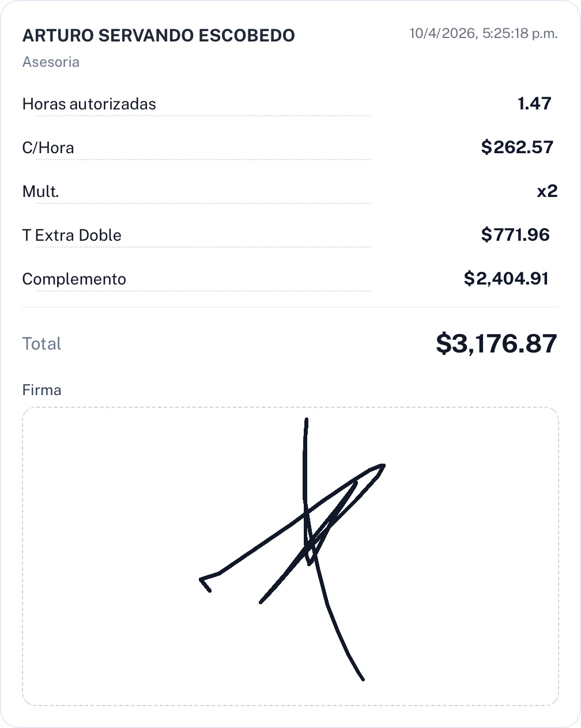Click the $2,404.91 complemento amount

(x=506, y=279)
